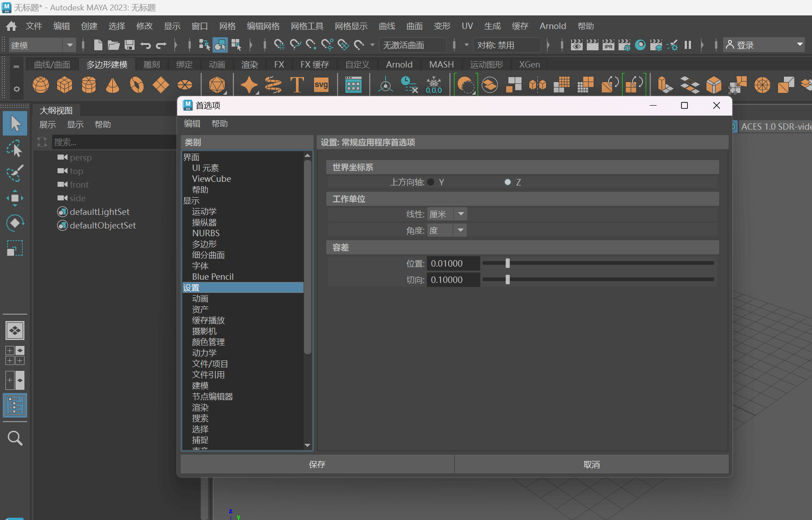This screenshot has height=520, width=812.
Task: Create a polygon cylinder from shelf
Action: (x=89, y=85)
